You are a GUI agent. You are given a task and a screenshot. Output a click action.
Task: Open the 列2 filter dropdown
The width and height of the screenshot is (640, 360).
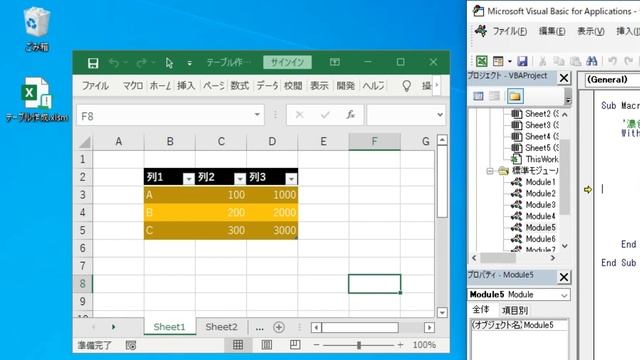pyautogui.click(x=240, y=179)
